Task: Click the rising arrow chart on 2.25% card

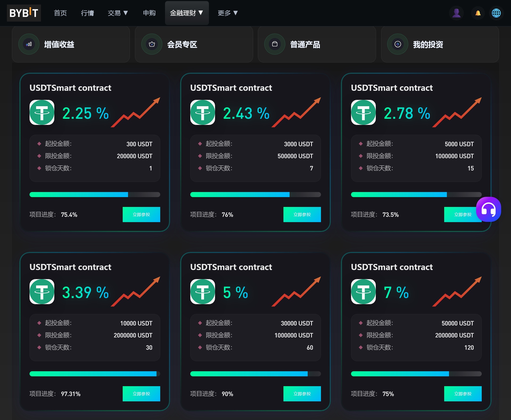Action: coord(135,112)
